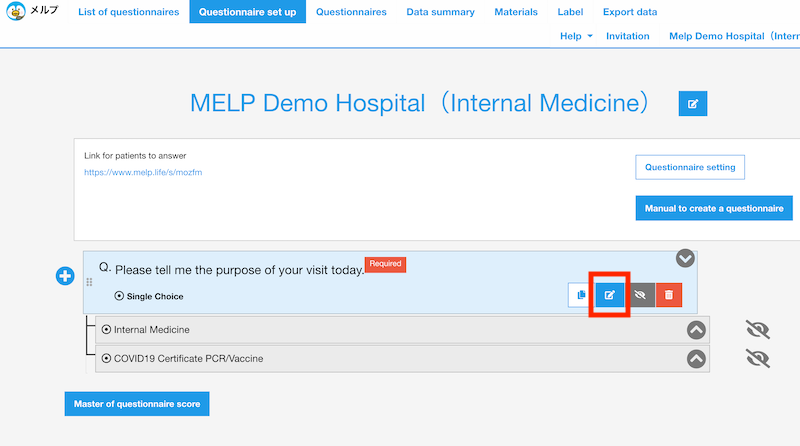Duplicate the purpose of visit question
The height and width of the screenshot is (446, 800).
tap(581, 295)
